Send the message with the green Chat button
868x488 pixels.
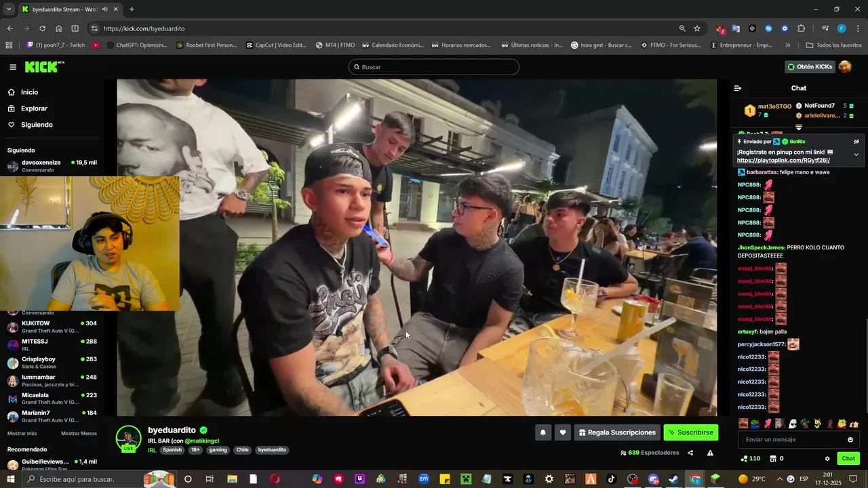[x=848, y=459]
